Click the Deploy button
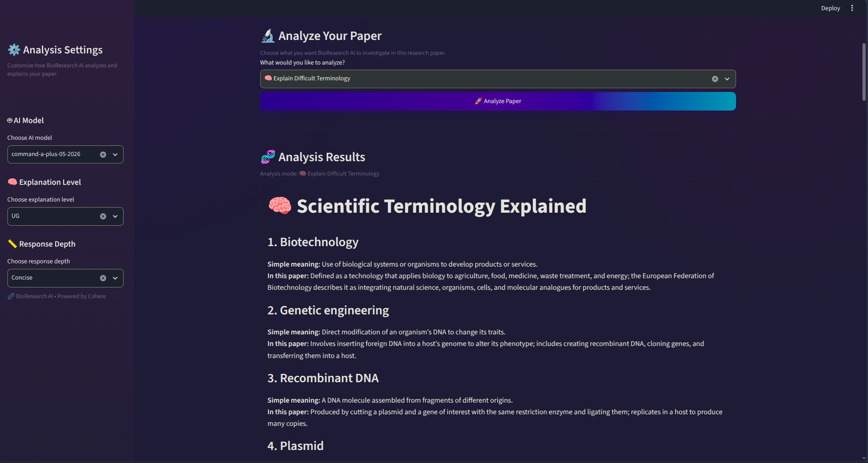Viewport: 868px width, 463px height. pos(830,8)
